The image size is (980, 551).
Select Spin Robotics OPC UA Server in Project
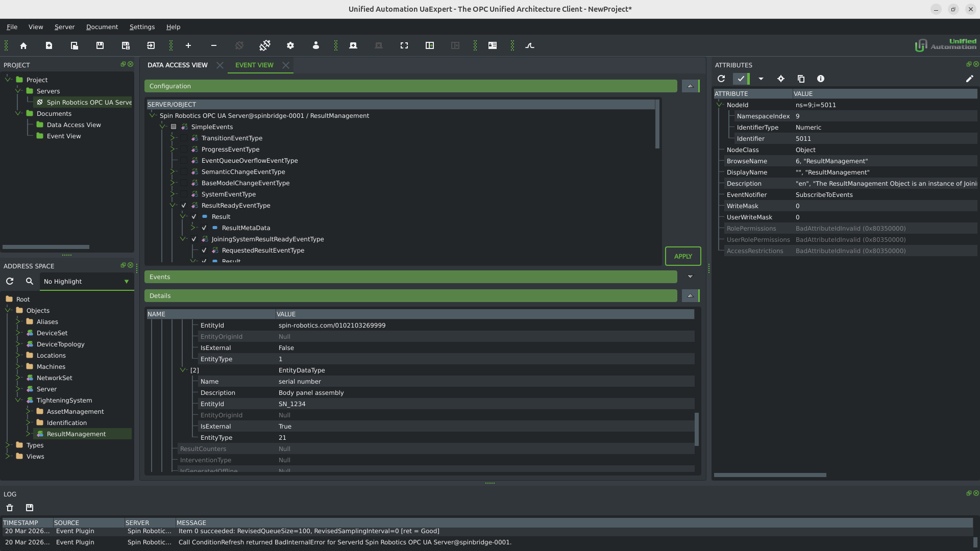pyautogui.click(x=89, y=103)
